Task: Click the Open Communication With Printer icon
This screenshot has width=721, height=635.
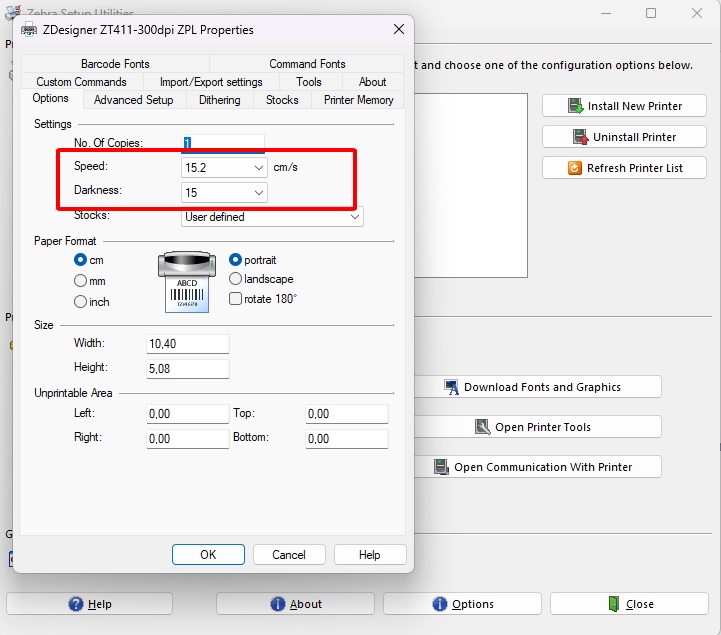Action: (x=441, y=467)
